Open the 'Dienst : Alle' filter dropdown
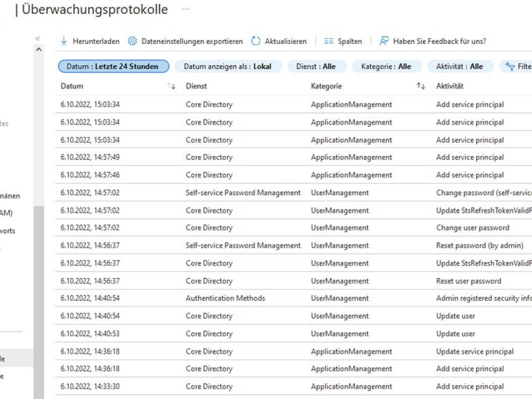Viewport: 532px width, 399px height. [317, 66]
